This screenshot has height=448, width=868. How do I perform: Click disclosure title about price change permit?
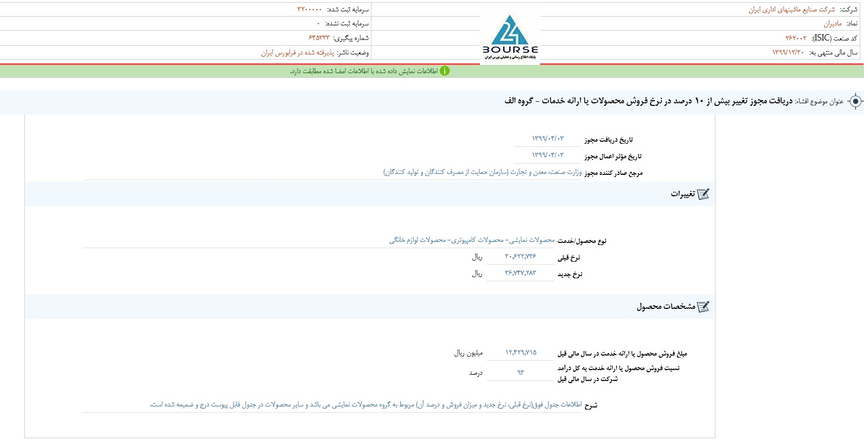[x=649, y=101]
